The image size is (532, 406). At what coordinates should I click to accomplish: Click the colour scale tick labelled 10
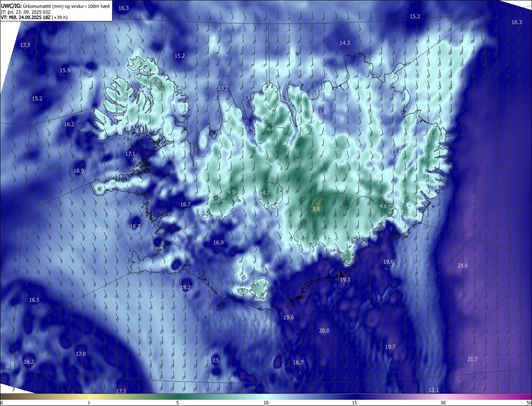pos(266,403)
